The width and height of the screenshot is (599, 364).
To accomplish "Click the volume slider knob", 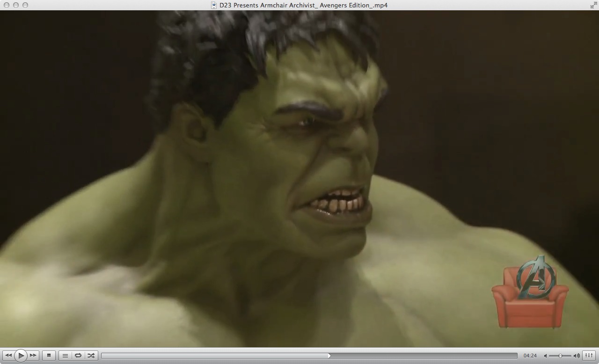I will [560, 356].
